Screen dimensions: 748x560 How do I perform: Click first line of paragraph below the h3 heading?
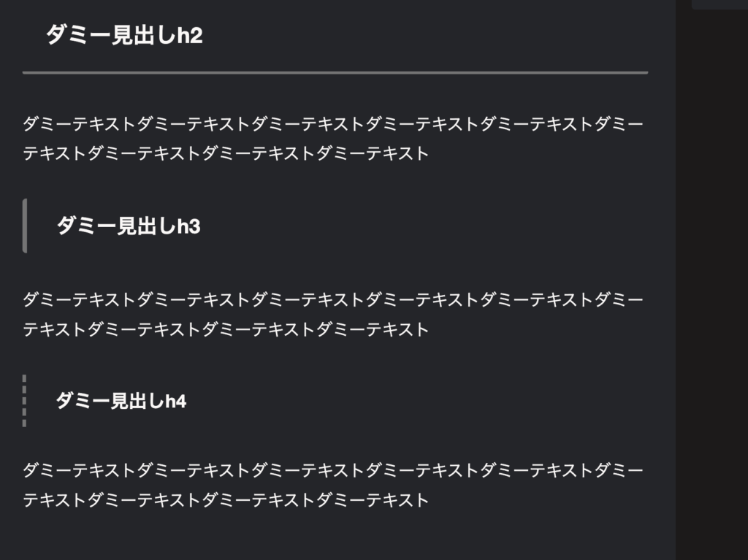pyautogui.click(x=333, y=299)
